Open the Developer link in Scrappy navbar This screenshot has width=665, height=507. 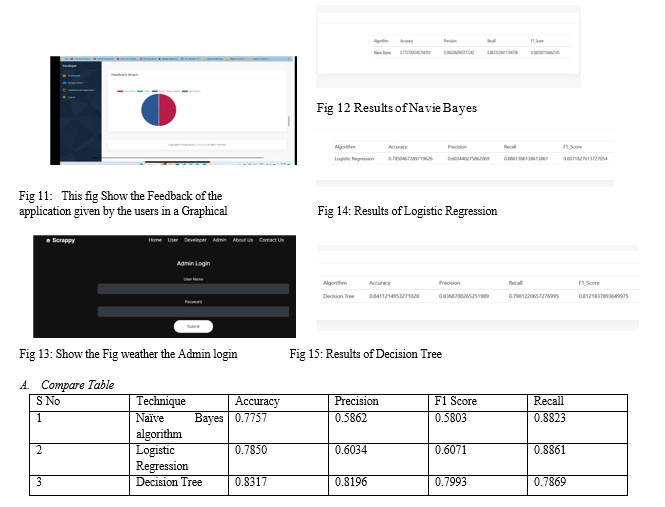click(195, 240)
